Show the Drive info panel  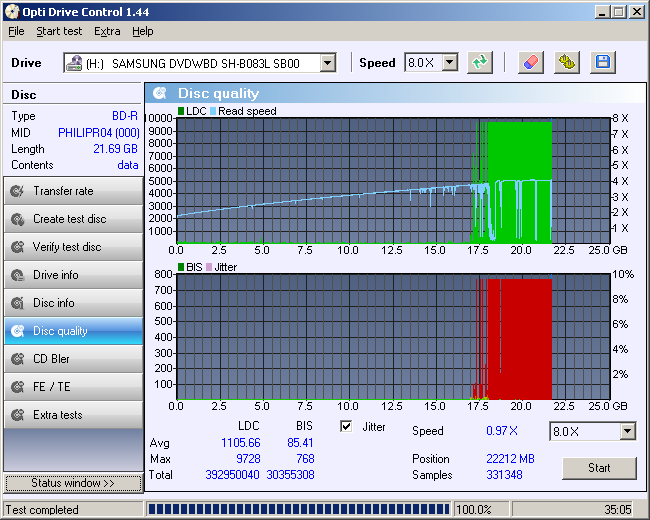(x=73, y=275)
